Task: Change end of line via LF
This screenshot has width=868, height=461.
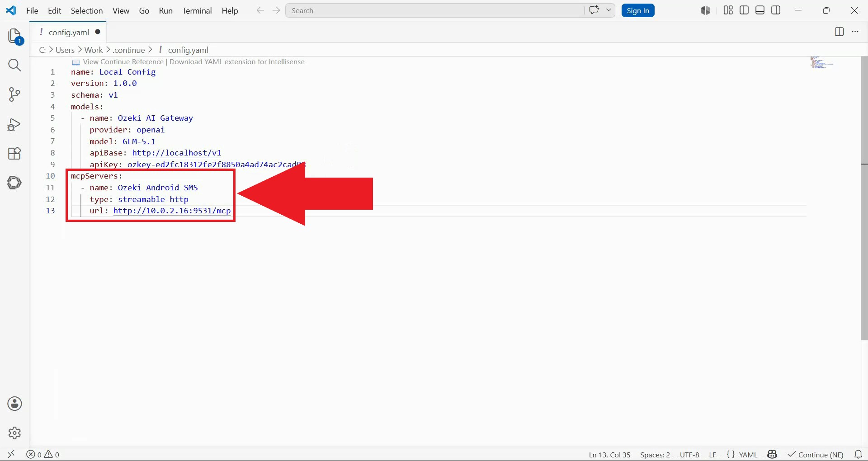Action: click(712, 455)
